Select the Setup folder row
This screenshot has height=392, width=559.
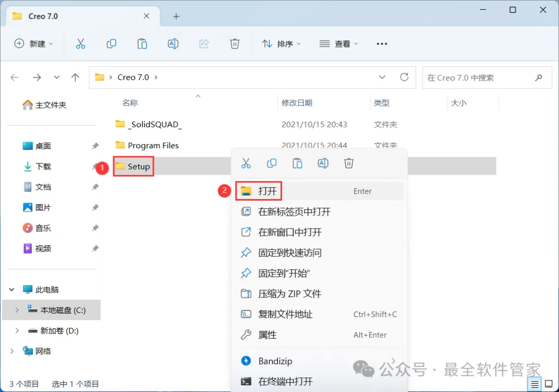[x=304, y=166]
